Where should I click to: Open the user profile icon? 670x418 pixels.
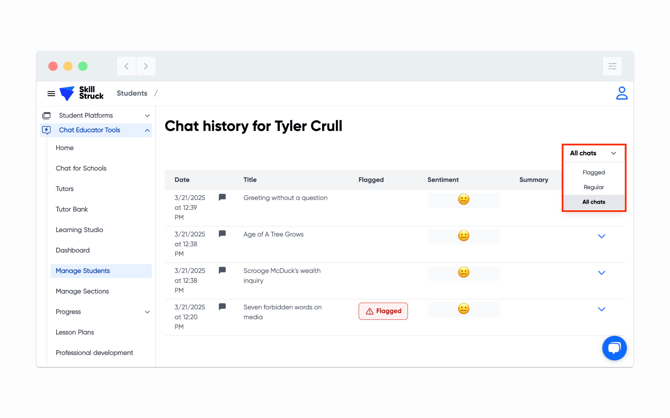click(x=621, y=93)
